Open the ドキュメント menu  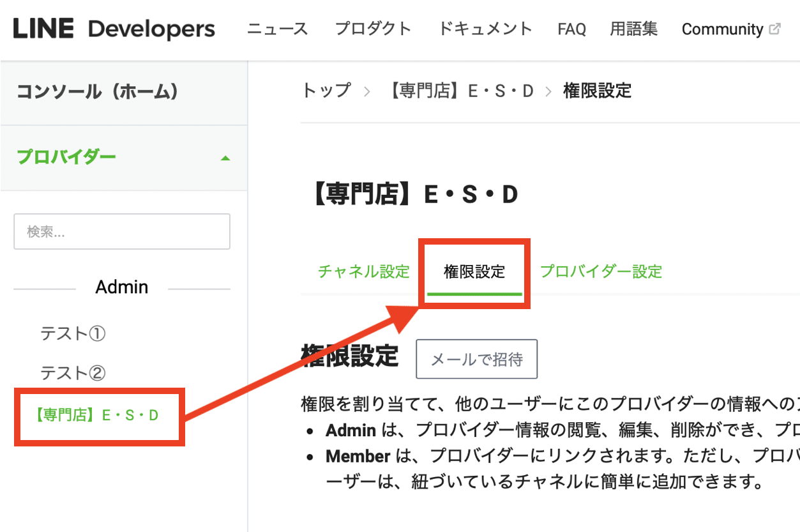(x=485, y=29)
